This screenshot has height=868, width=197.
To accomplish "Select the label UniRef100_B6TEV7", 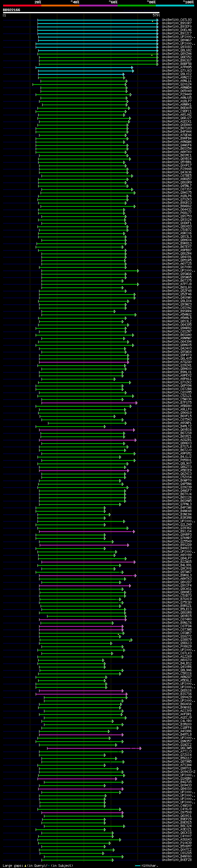I will click(x=177, y=247).
